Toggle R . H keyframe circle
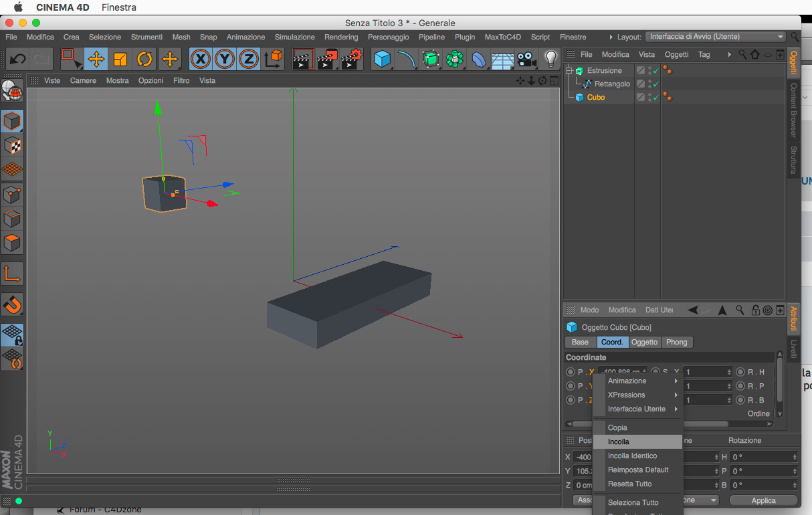Screen dimensions: 812x515 [740, 372]
